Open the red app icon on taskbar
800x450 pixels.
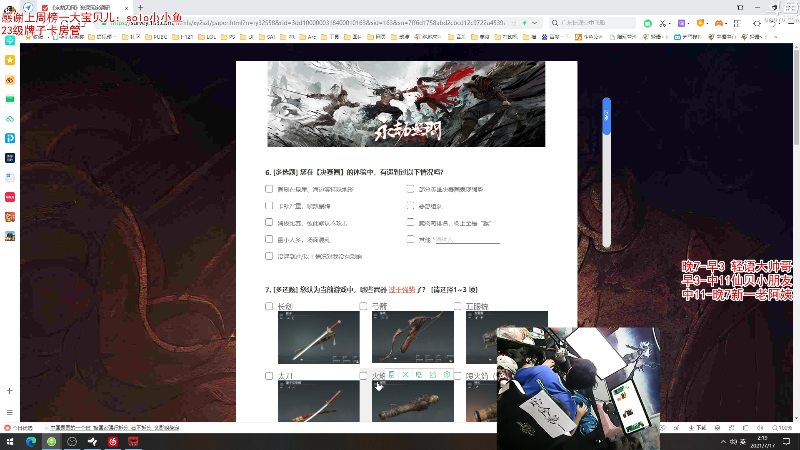(x=133, y=441)
